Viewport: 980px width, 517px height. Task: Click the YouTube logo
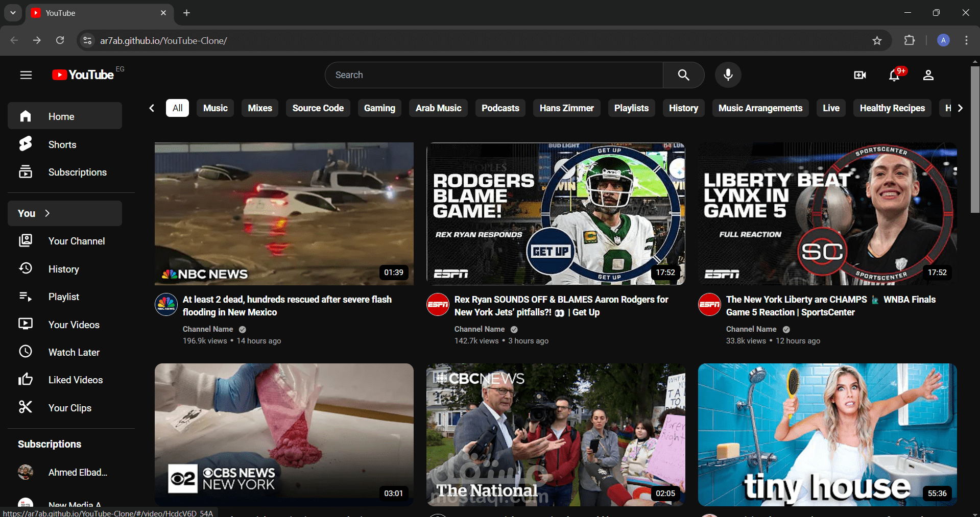[x=83, y=75]
